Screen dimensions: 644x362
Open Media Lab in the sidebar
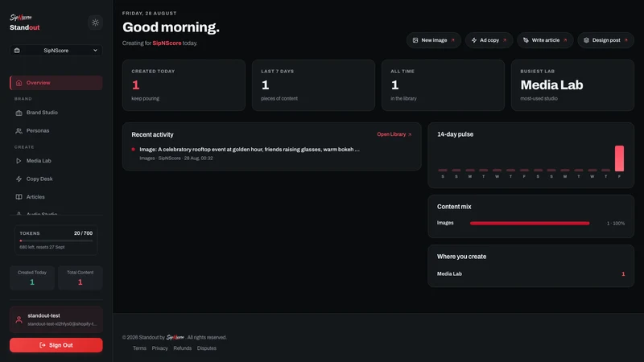[x=56, y=161]
